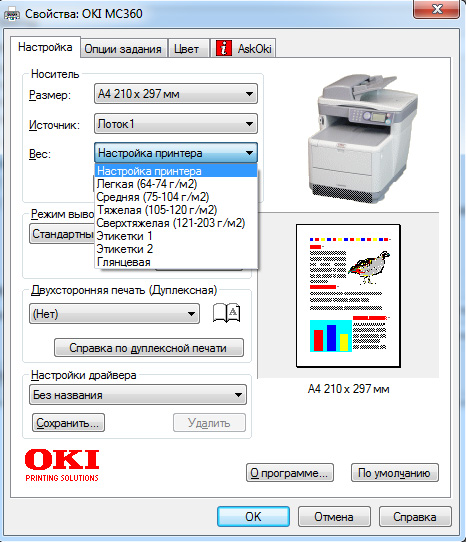Click the red AskOki info icon
This screenshot has width=466, height=542.
(x=224, y=48)
